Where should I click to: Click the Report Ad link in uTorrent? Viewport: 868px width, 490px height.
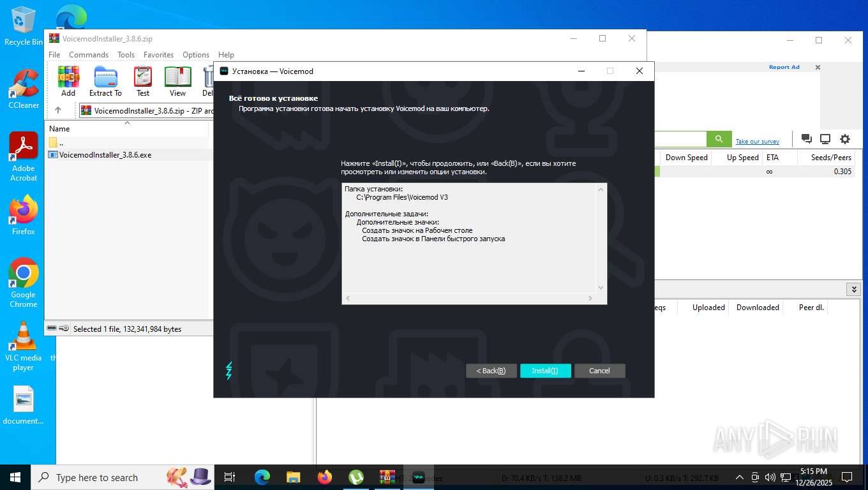click(784, 67)
